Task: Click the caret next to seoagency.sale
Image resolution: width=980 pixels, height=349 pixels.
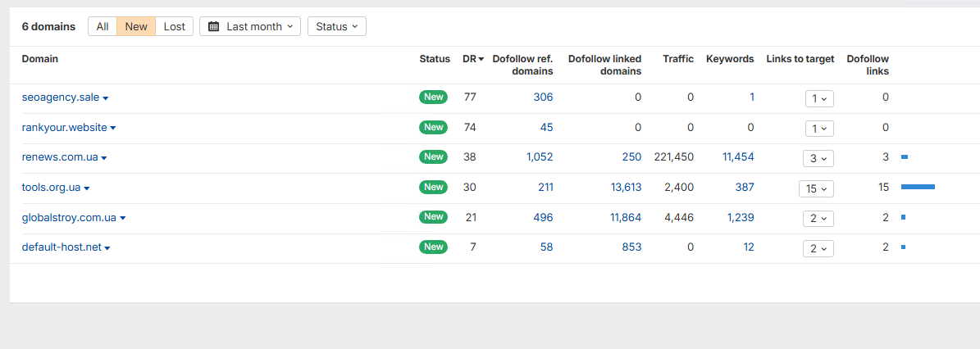Action: click(x=106, y=98)
